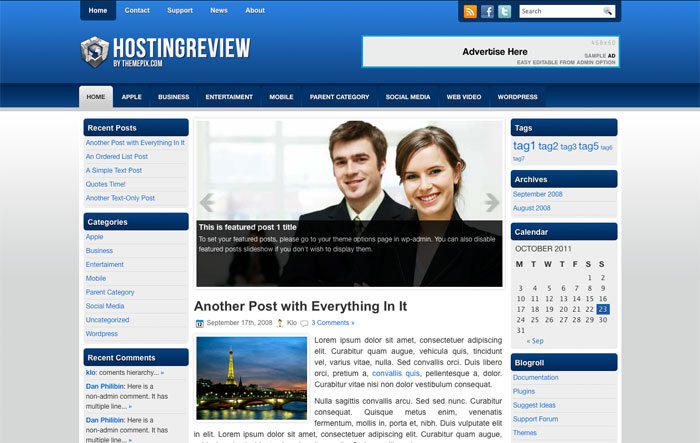Open the Plugins blogroll link

[x=524, y=392]
